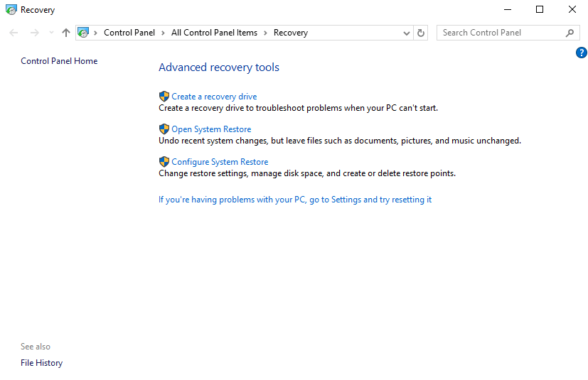Go up one level with the Up arrow
588x380 pixels.
tap(66, 33)
